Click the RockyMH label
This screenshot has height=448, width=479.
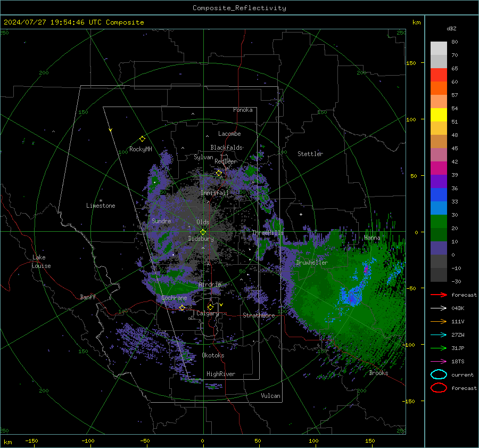pyautogui.click(x=141, y=149)
